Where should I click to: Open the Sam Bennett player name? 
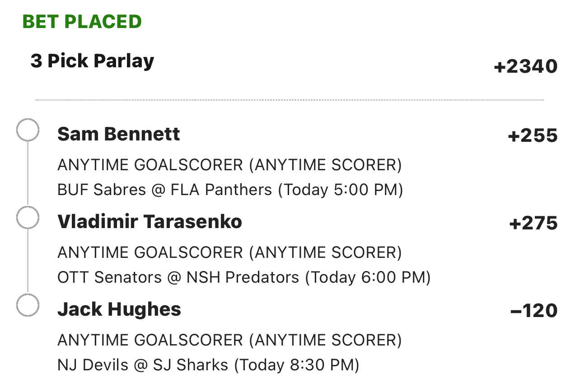[118, 134]
